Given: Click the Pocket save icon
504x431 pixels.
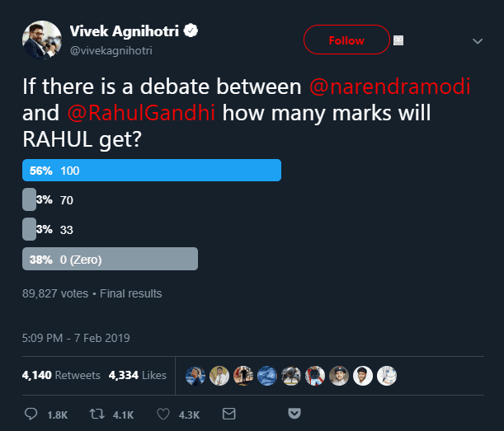Looking at the screenshot, I should tap(294, 413).
